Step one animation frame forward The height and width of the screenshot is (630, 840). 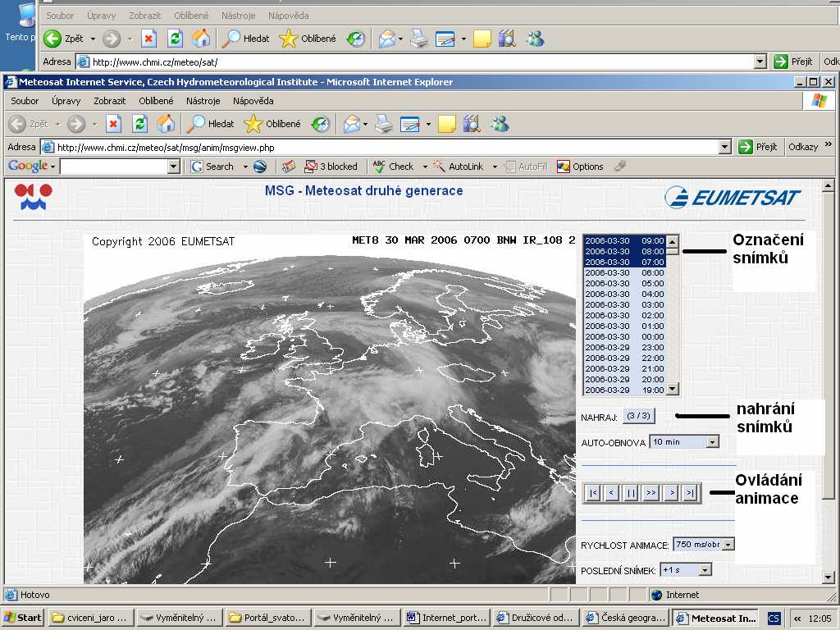pyautogui.click(x=671, y=492)
